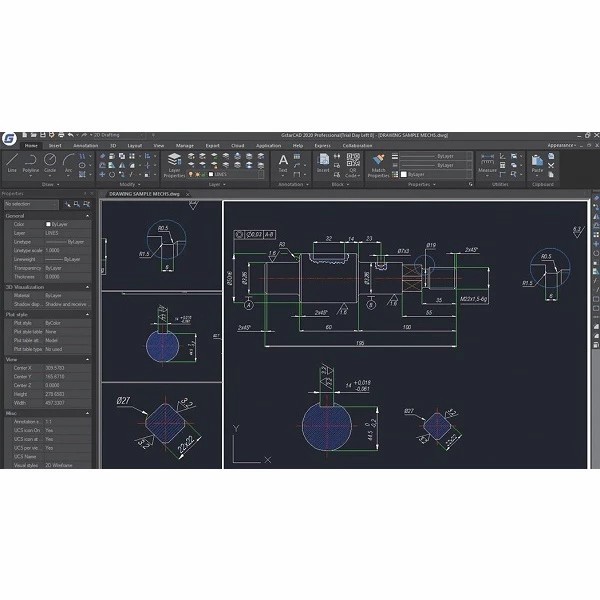
Task: Collapse the 3D Visualization section
Action: 87,287
